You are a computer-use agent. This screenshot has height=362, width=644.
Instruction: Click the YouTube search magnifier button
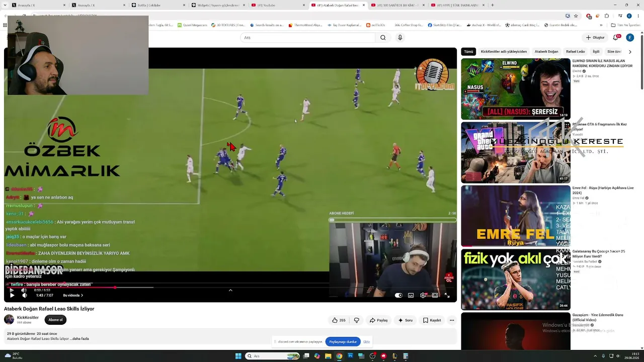pyautogui.click(x=383, y=38)
